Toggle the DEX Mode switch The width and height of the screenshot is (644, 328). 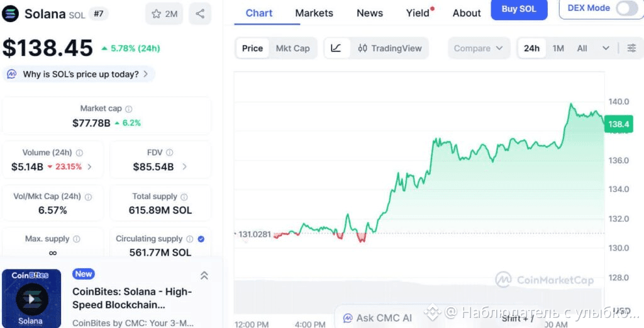[x=627, y=8]
